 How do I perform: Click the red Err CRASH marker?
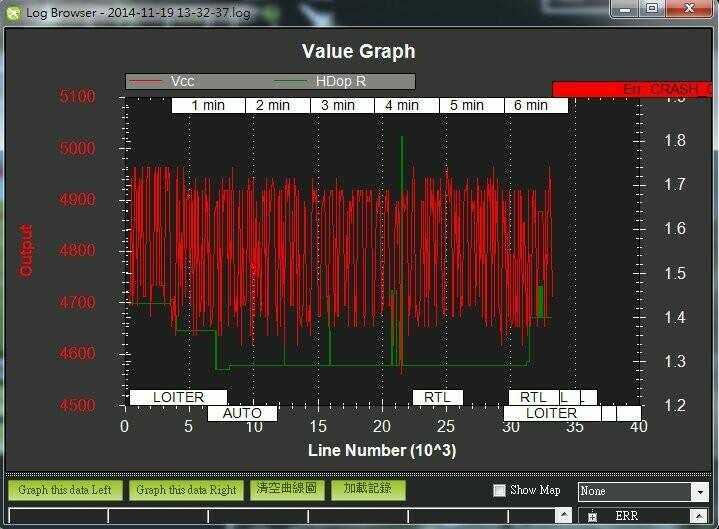[635, 89]
